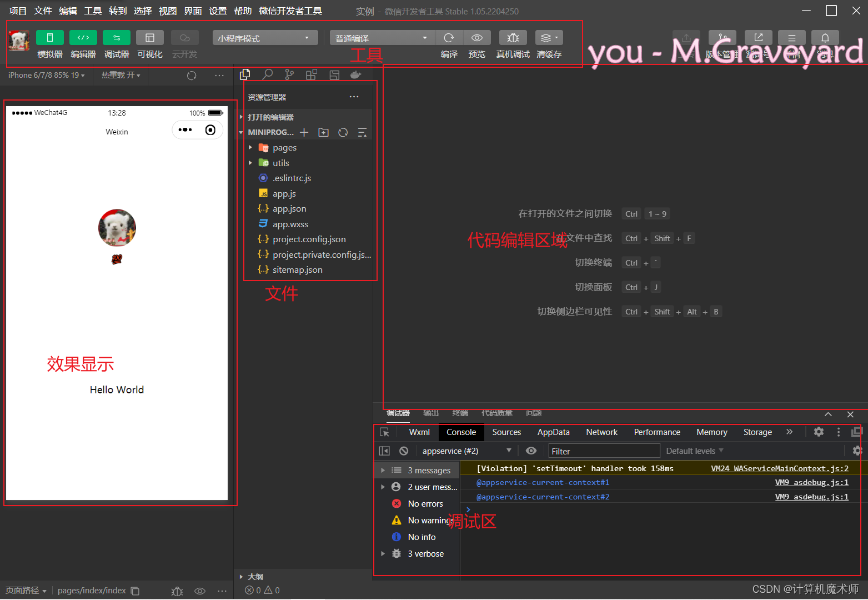Open the 文件 menu
The width and height of the screenshot is (868, 600).
tap(43, 11)
